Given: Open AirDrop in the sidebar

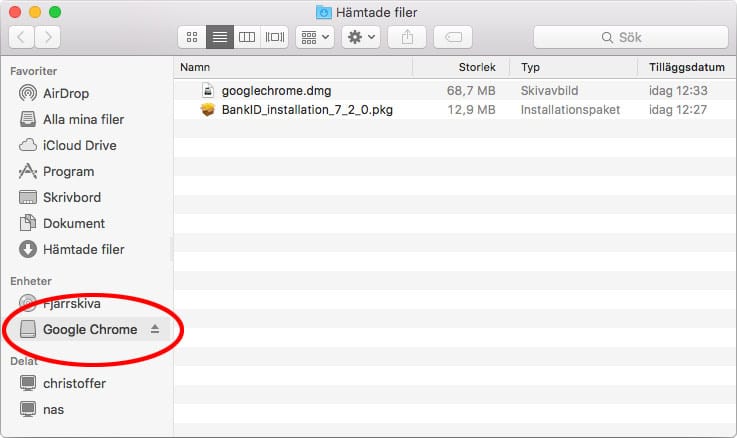Looking at the screenshot, I should 66,93.
